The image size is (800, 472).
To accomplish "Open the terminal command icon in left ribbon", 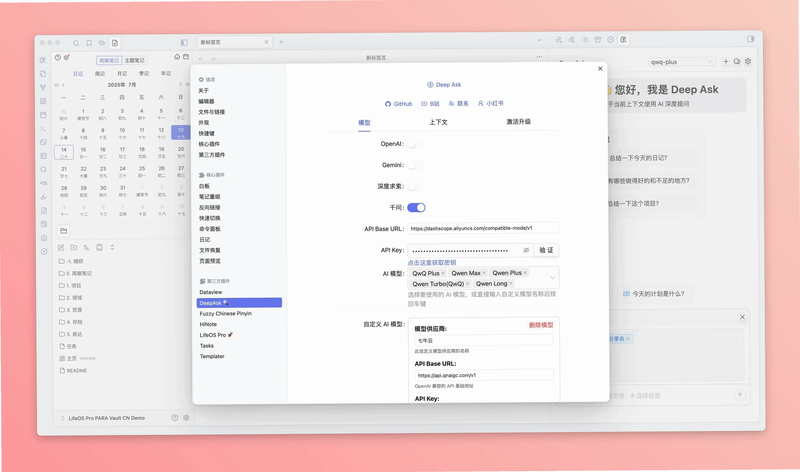I will [x=43, y=129].
